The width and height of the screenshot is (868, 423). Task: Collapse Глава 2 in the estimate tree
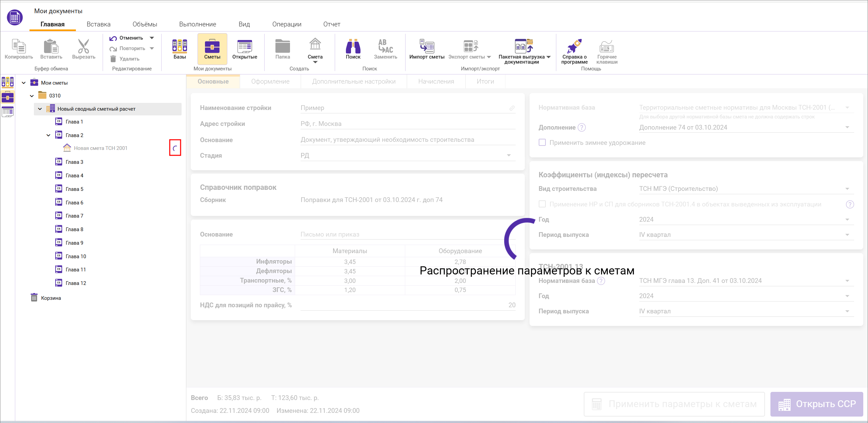48,135
